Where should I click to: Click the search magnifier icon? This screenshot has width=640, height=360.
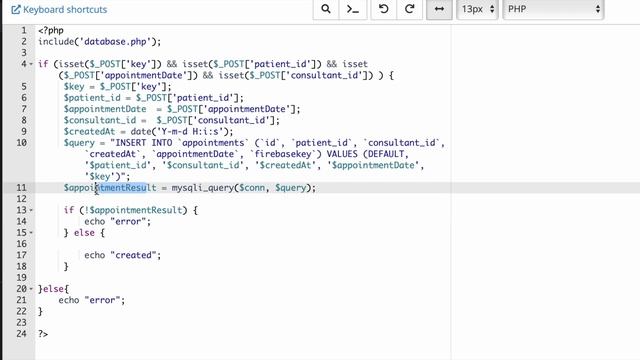click(x=326, y=9)
